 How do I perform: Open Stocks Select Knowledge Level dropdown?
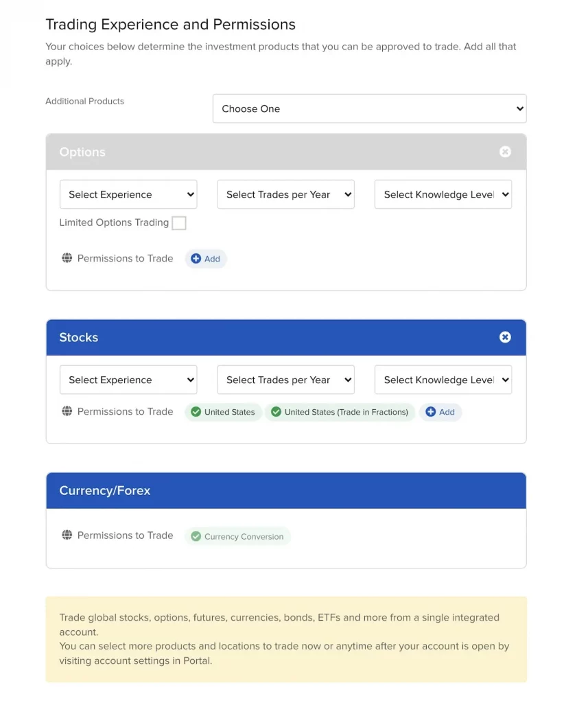pos(443,380)
